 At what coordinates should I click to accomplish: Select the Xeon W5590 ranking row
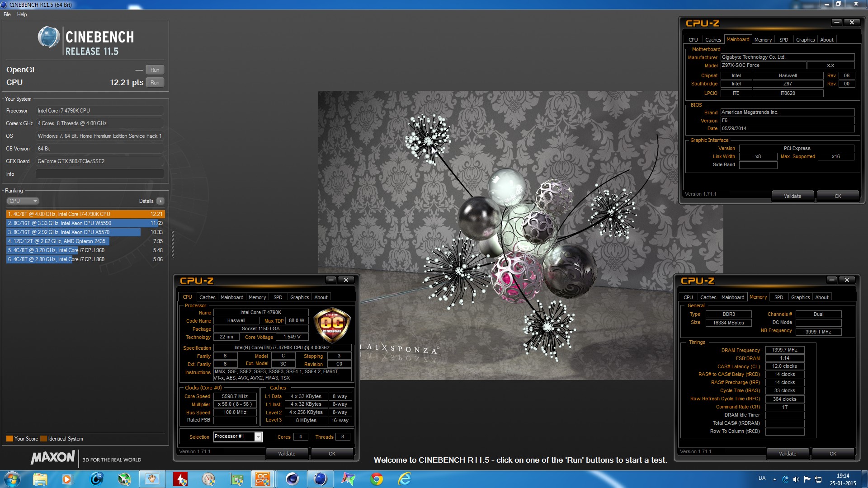tap(85, 223)
